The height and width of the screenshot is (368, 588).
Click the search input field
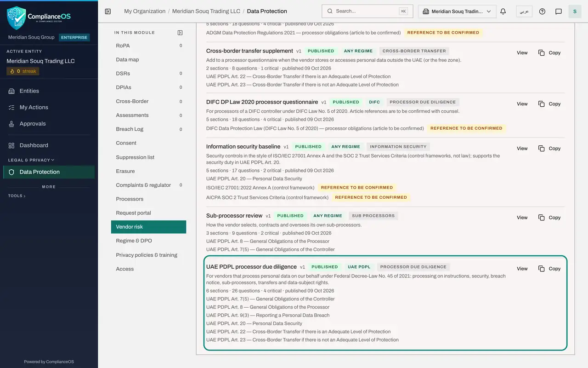click(367, 11)
